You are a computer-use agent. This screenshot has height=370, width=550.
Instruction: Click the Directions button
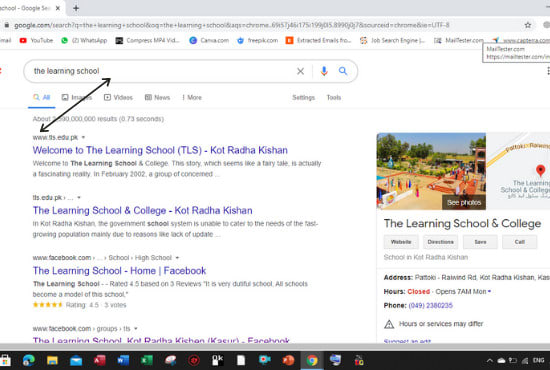[441, 242]
